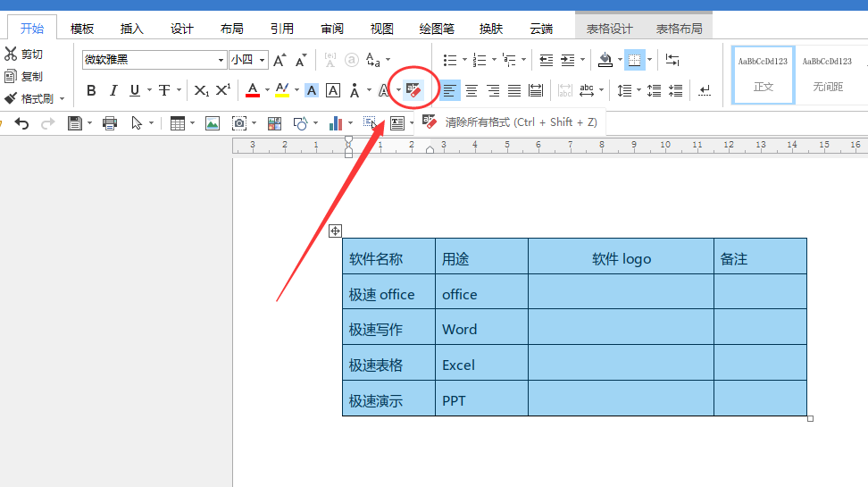Click the Format Painter (格式刷) button
This screenshot has height=487, width=868.
(x=29, y=98)
